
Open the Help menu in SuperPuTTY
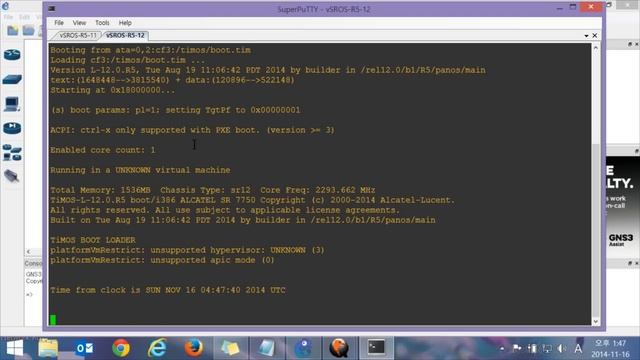125,23
